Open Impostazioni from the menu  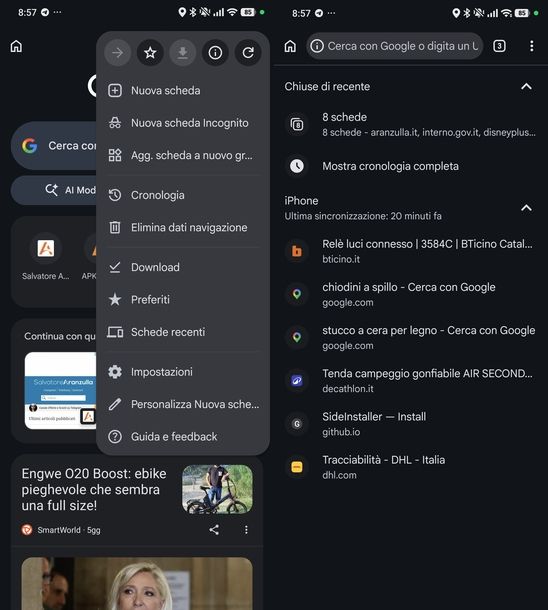pyautogui.click(x=183, y=372)
